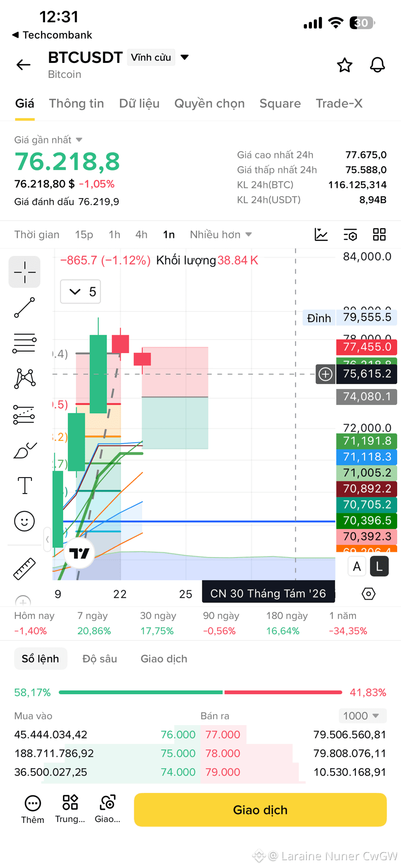Tap the yellow Giao dịch button
The height and width of the screenshot is (868, 401).
260,810
